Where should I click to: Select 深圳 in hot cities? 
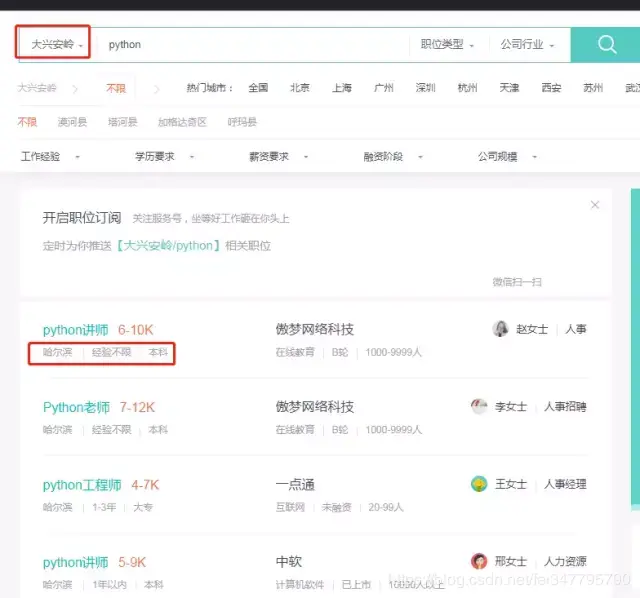pyautogui.click(x=425, y=88)
